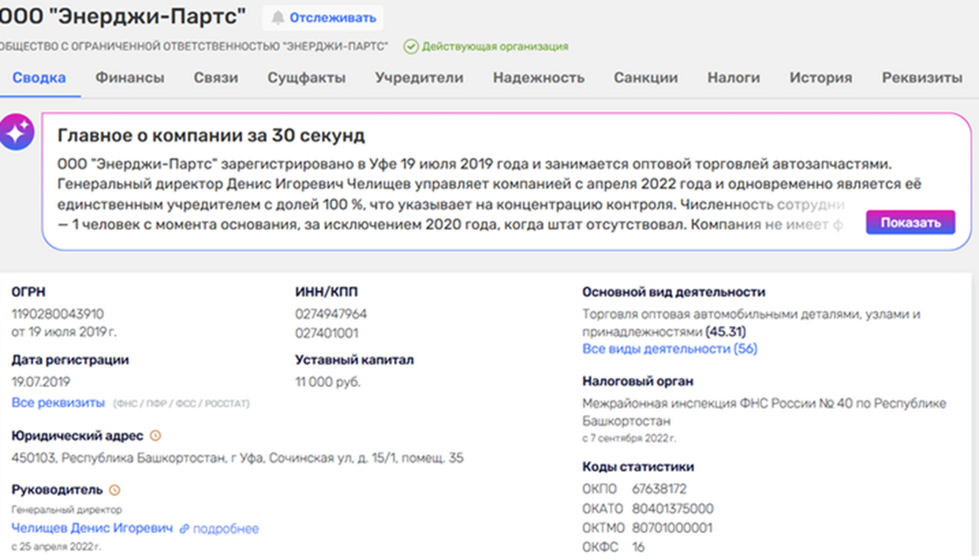Viewport: 979px width, 560px height.
Task: Open director Челищев Денис Игоревич profile
Action: pos(92,529)
